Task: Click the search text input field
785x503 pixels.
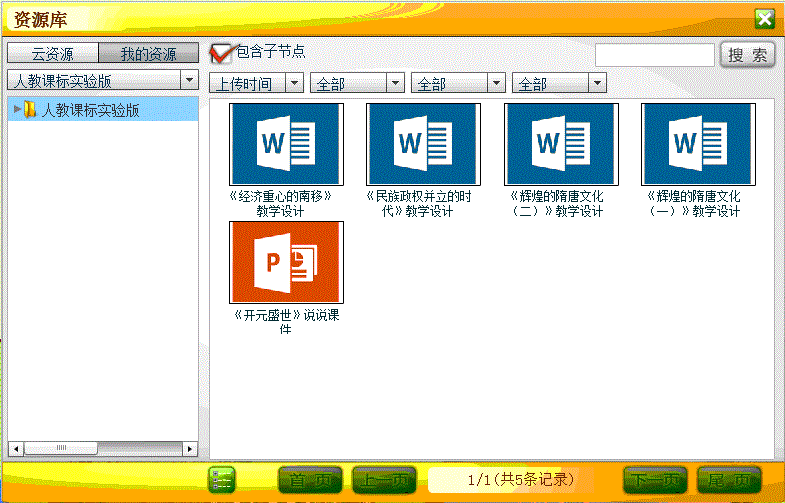Action: coord(654,55)
